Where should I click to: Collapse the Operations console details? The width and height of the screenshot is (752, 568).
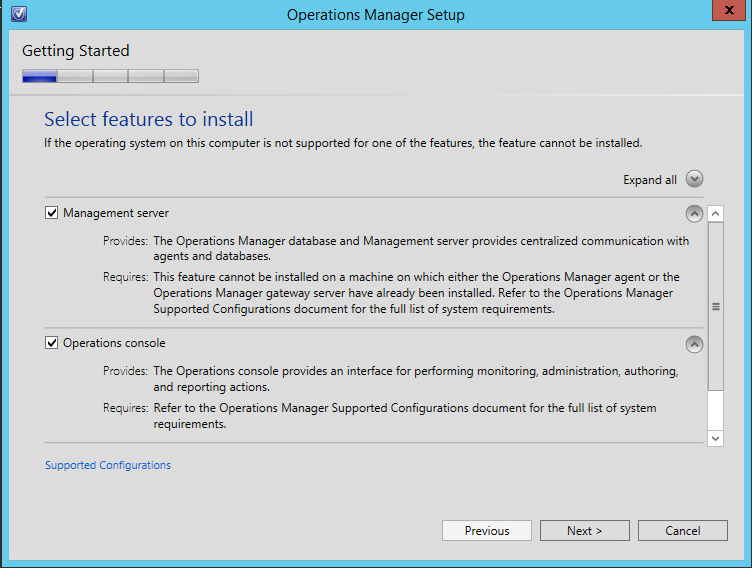(x=694, y=344)
